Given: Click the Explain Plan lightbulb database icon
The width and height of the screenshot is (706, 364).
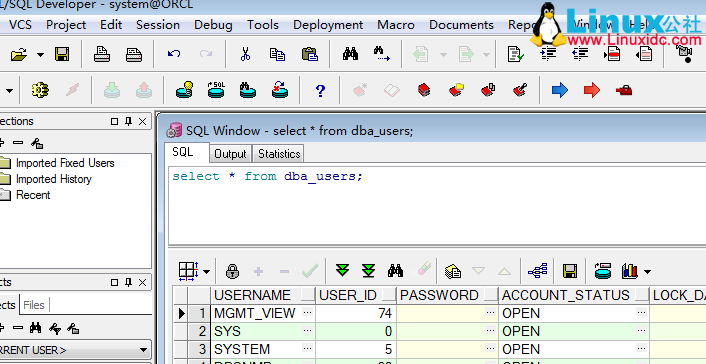Looking at the screenshot, I should coord(184,90).
